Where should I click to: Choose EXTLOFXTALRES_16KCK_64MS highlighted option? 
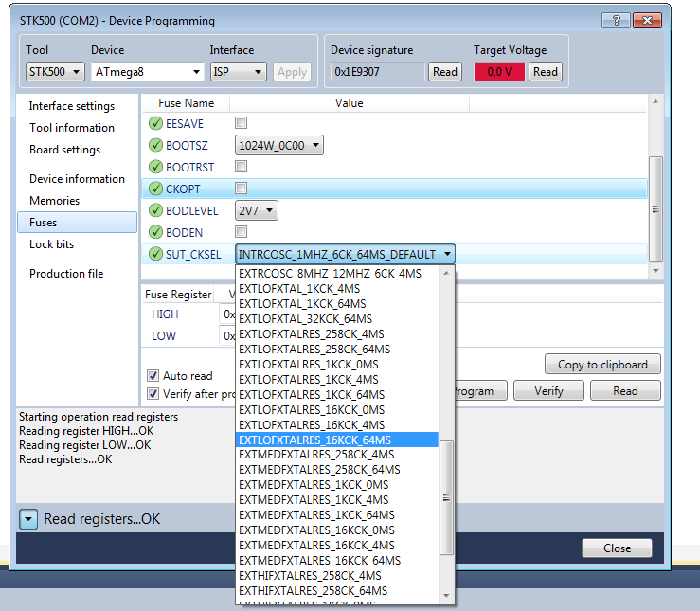point(337,440)
